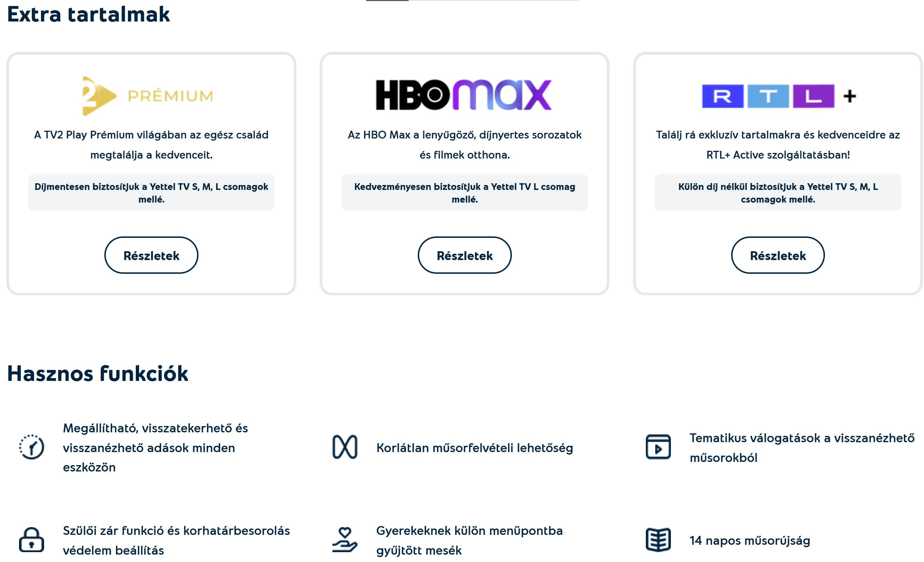This screenshot has width=924, height=562.
Task: Click the parental lock padlock icon
Action: pos(31,539)
